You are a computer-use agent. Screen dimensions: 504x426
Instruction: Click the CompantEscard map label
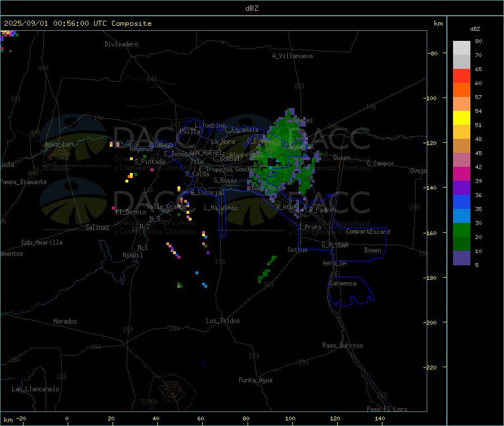(368, 231)
